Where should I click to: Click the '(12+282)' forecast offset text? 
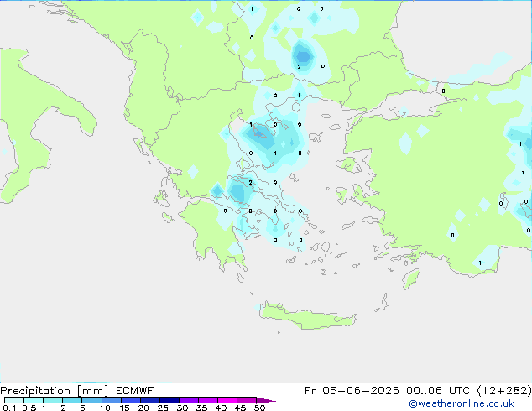coord(504,391)
